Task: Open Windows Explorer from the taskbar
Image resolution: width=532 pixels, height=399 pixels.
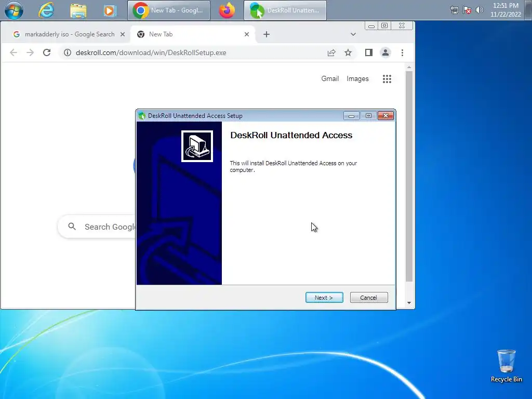Action: (78, 10)
